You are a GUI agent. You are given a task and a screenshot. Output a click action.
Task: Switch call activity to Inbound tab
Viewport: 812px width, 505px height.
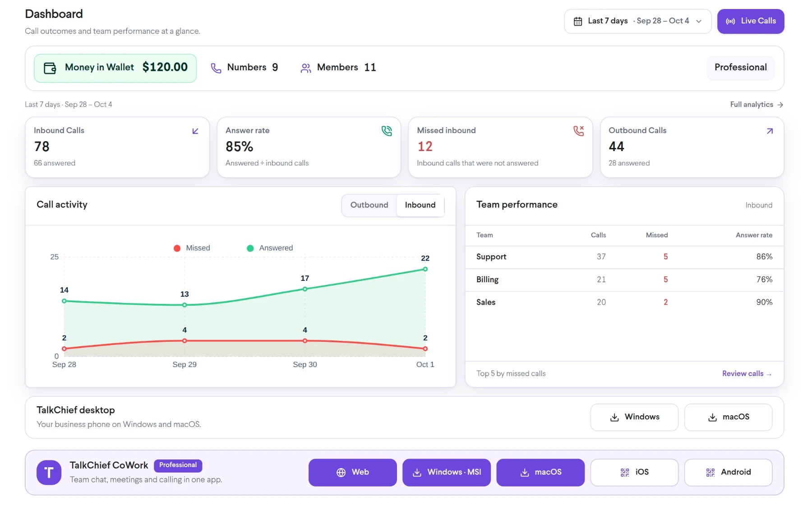(x=420, y=205)
